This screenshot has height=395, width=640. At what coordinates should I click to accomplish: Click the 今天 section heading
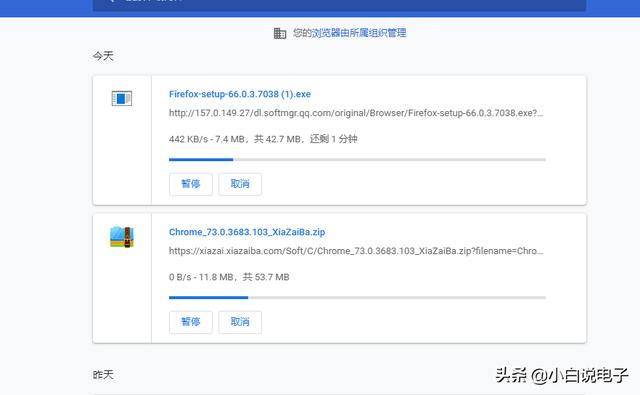(103, 56)
